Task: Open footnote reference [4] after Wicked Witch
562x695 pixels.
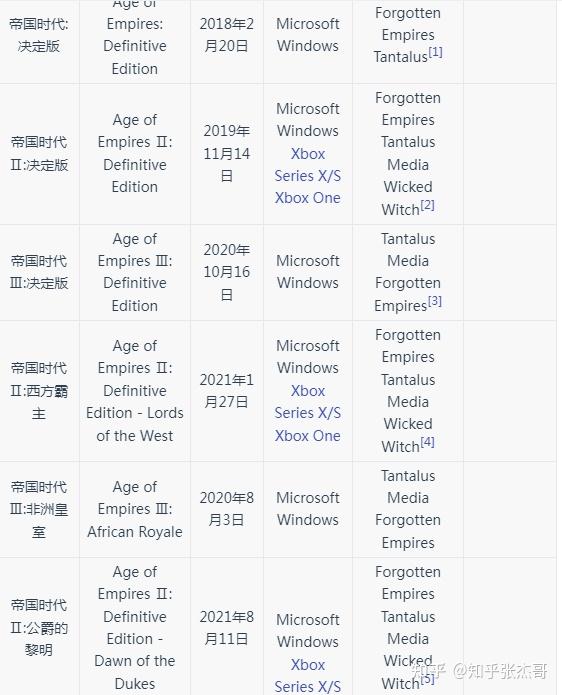Action: coord(427,442)
